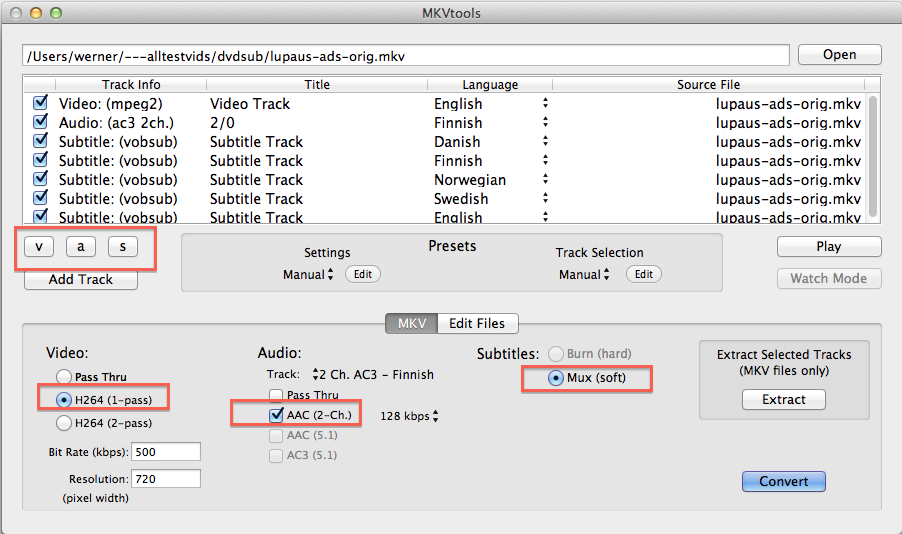902x534 pixels.
Task: Open the 128 kbps bitrate dropdown
Action: point(409,416)
